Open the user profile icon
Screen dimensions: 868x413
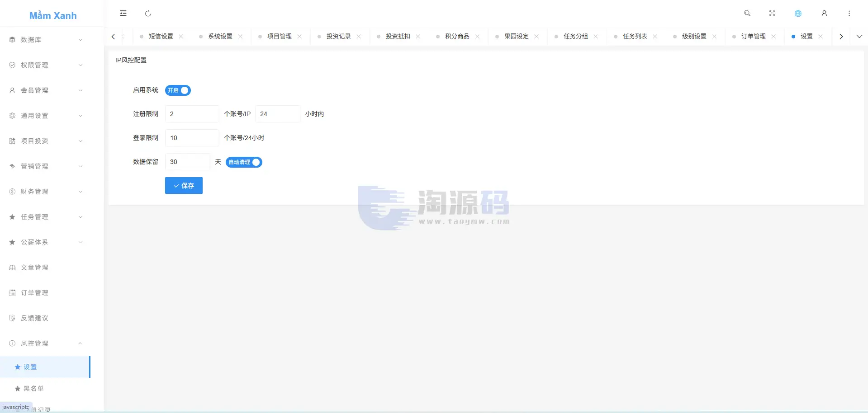click(x=824, y=14)
